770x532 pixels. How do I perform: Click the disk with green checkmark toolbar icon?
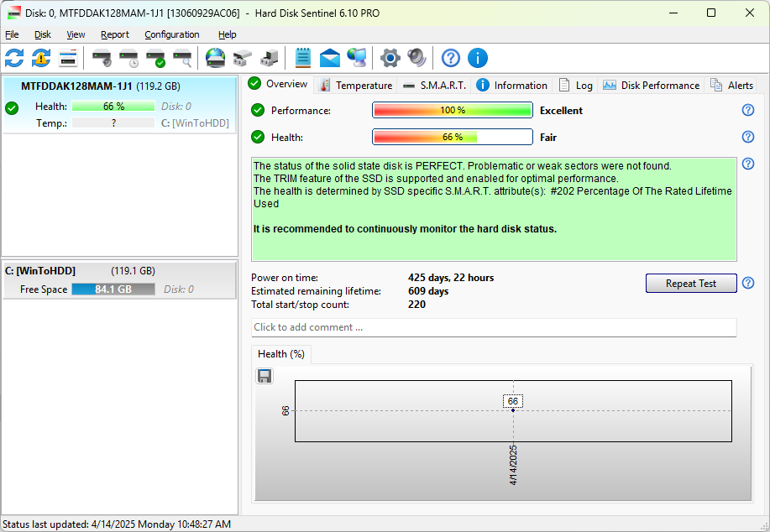coord(156,58)
